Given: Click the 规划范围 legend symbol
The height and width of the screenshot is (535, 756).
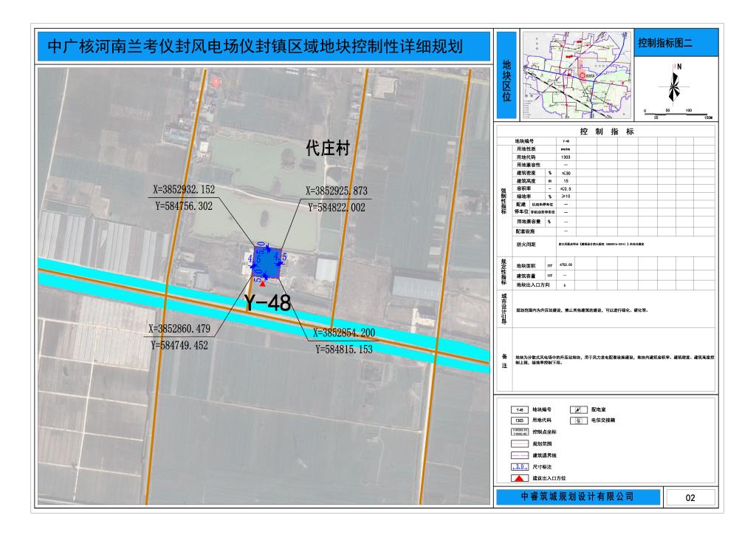Looking at the screenshot, I should coord(519,444).
